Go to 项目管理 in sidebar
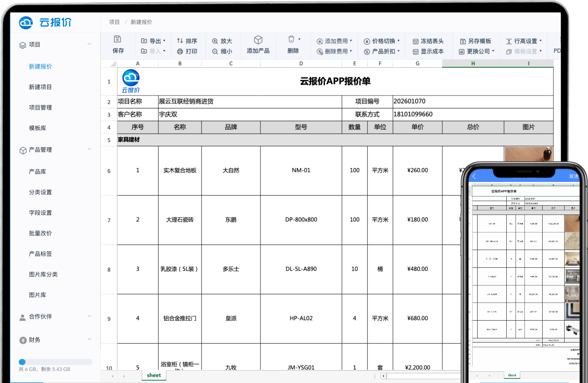Screen dimensions: 588x383 pos(40,107)
